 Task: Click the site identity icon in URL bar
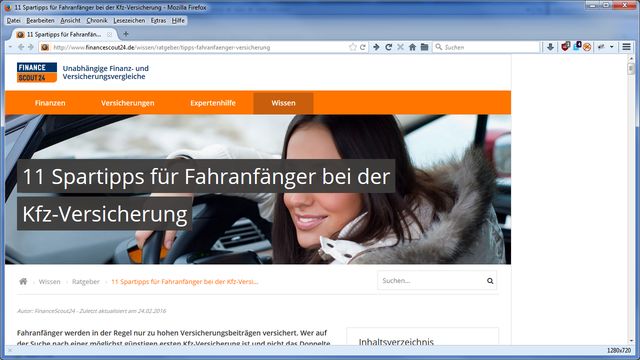(45, 47)
